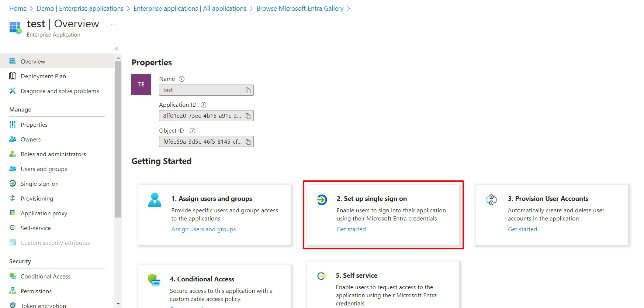Image resolution: width=644 pixels, height=308 pixels.
Task: Open the ellipsis more options next to Overview title
Action: point(114,24)
